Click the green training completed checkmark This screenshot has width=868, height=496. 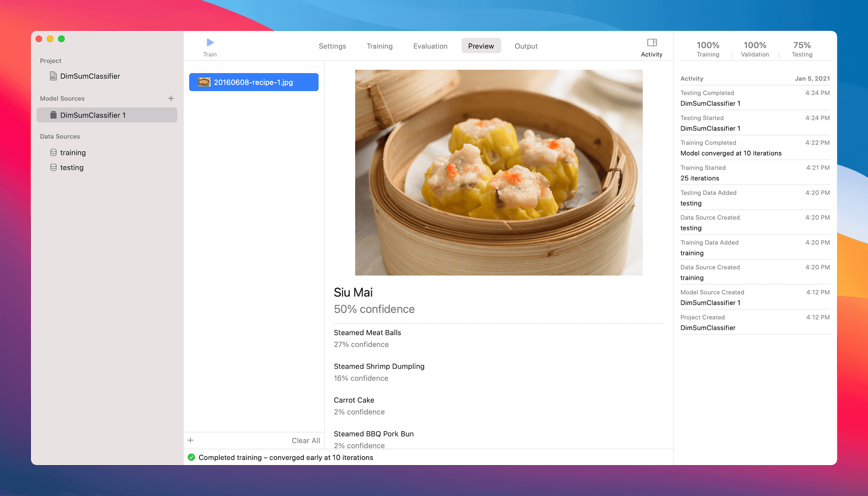191,458
